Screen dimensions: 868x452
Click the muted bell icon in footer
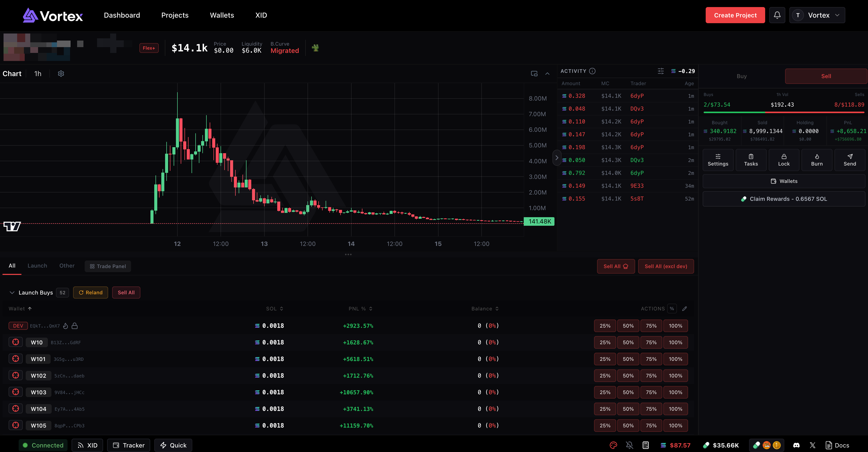click(629, 445)
